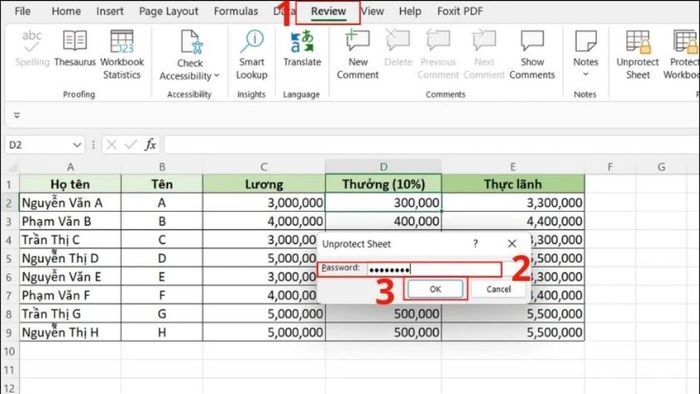Viewport: 700px width, 394px height.
Task: Go to Previous Comment
Action: pyautogui.click(x=438, y=54)
